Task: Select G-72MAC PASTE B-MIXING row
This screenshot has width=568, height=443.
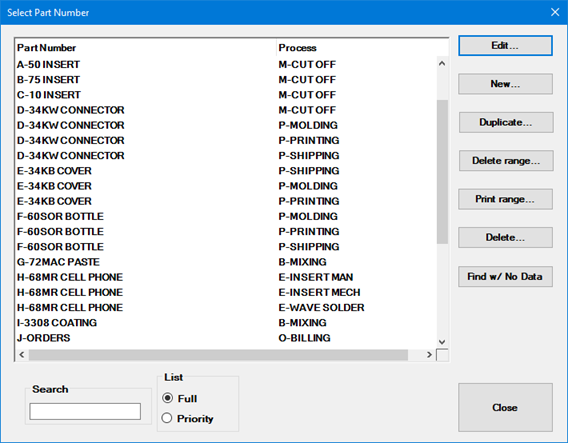Action: 226,262
